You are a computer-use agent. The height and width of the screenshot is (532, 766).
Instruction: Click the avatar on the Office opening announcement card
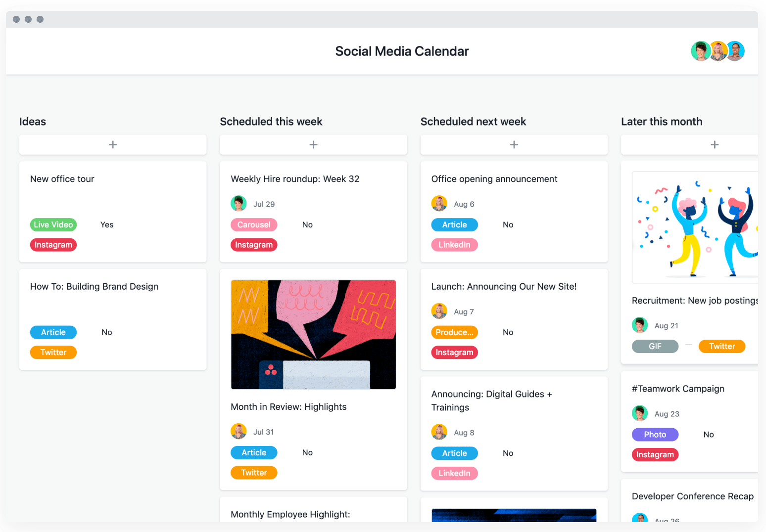439,203
